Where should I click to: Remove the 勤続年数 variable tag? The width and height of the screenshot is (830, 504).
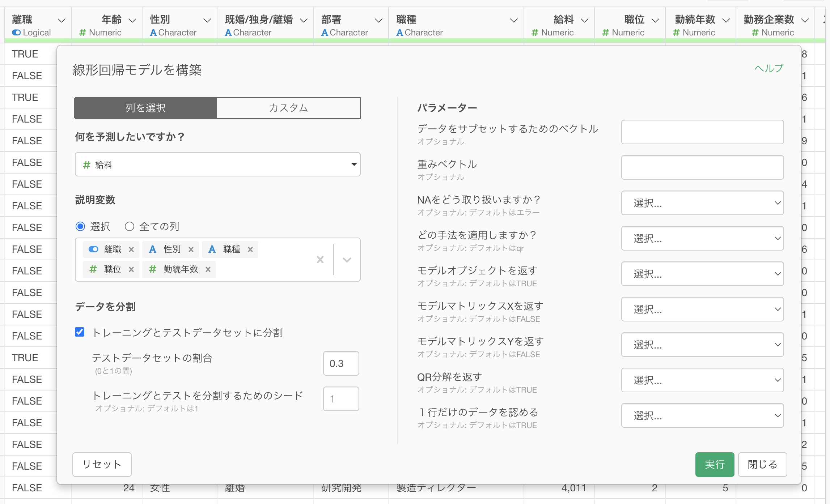[208, 269]
